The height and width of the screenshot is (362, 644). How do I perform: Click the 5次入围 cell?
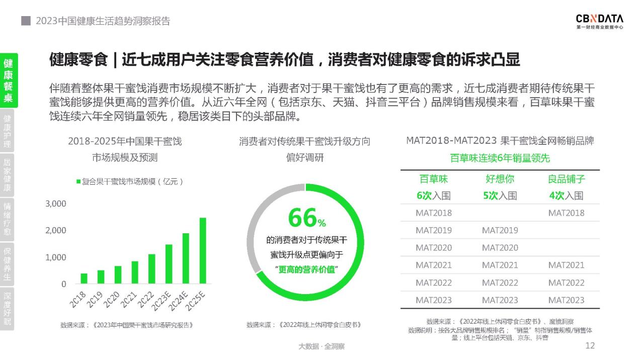(x=500, y=196)
